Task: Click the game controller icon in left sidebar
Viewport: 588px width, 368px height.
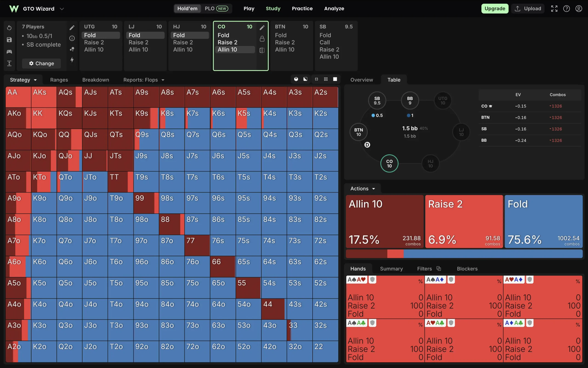Action: coord(9,52)
